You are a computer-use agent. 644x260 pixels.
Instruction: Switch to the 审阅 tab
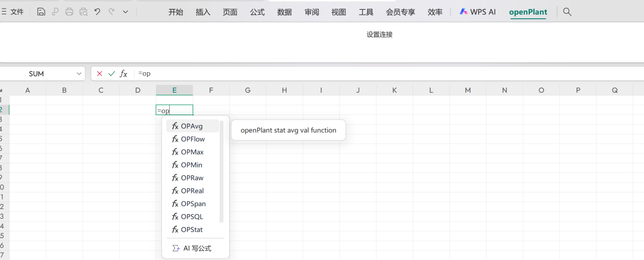coord(312,12)
